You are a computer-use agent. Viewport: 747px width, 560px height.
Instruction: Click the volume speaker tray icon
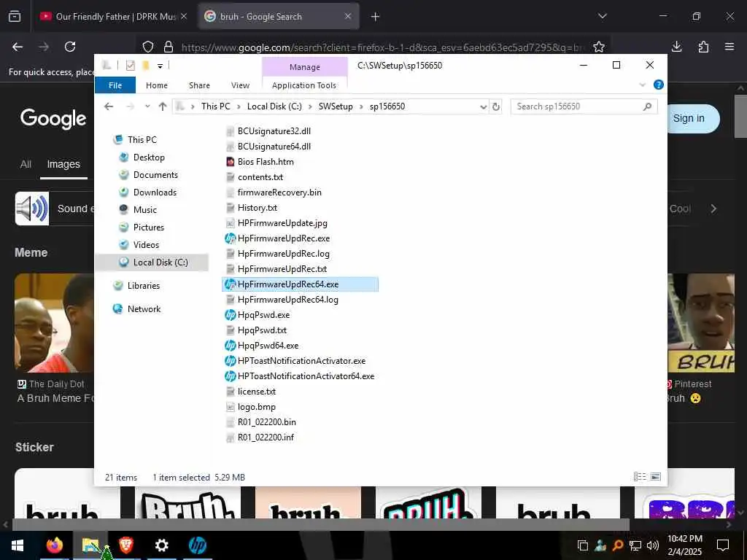653,545
